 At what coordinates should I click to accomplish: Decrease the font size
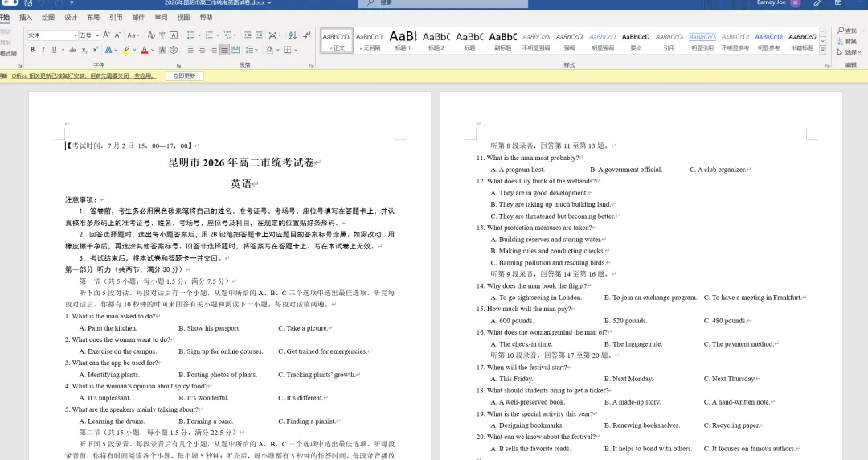point(117,35)
